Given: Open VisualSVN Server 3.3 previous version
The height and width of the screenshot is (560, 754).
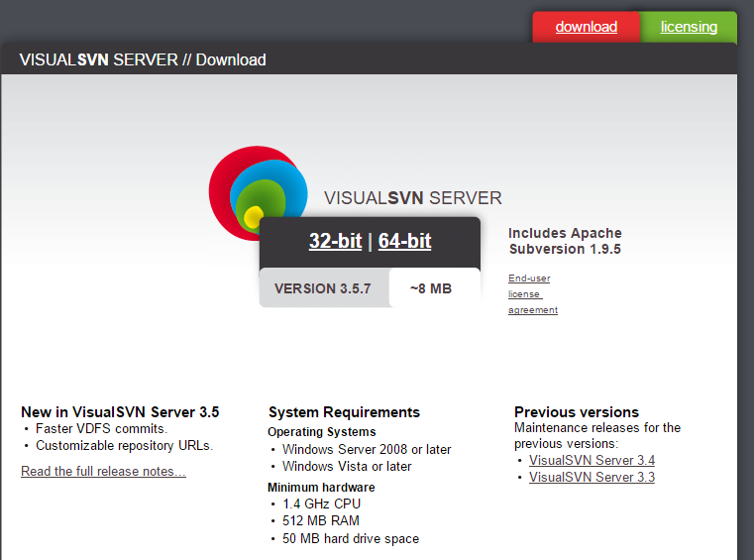Looking at the screenshot, I should pyautogui.click(x=592, y=478).
